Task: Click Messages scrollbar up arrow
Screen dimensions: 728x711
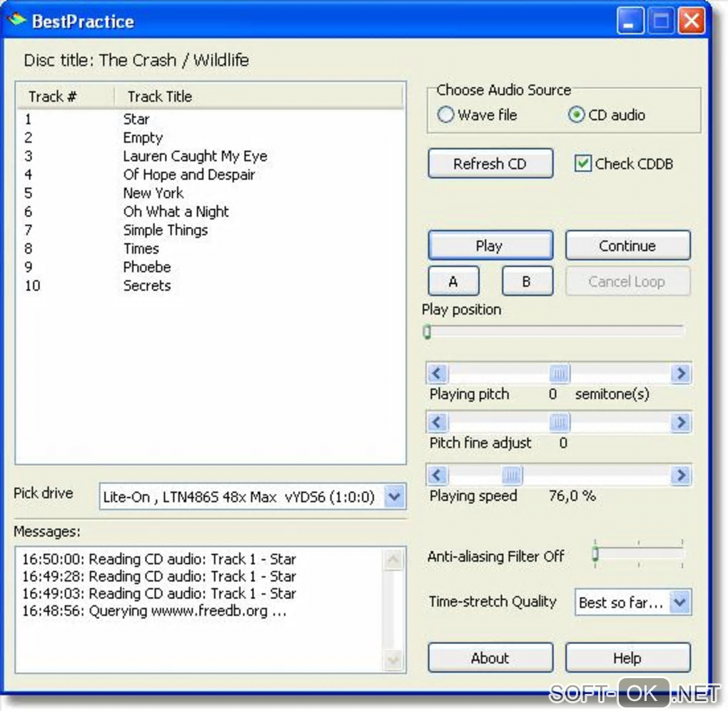Action: point(393,559)
